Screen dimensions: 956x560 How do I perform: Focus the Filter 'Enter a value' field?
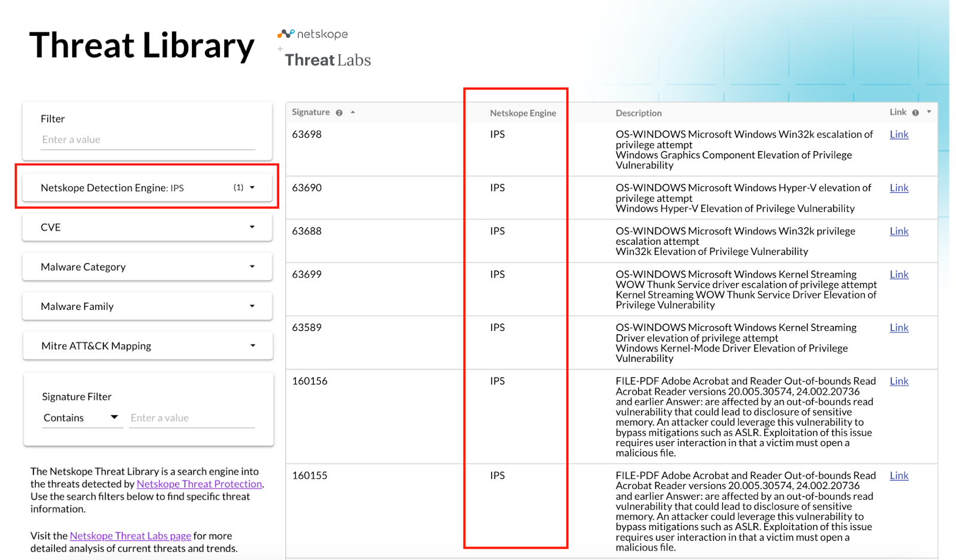click(x=148, y=140)
